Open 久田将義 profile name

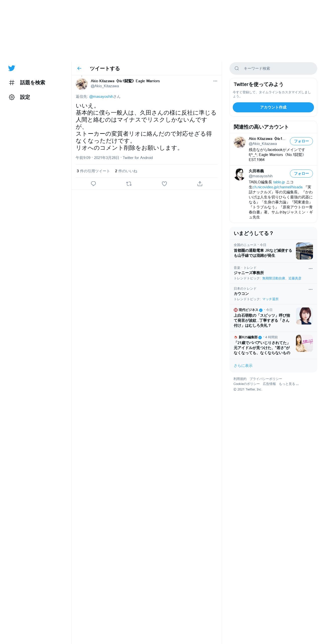point(256,171)
